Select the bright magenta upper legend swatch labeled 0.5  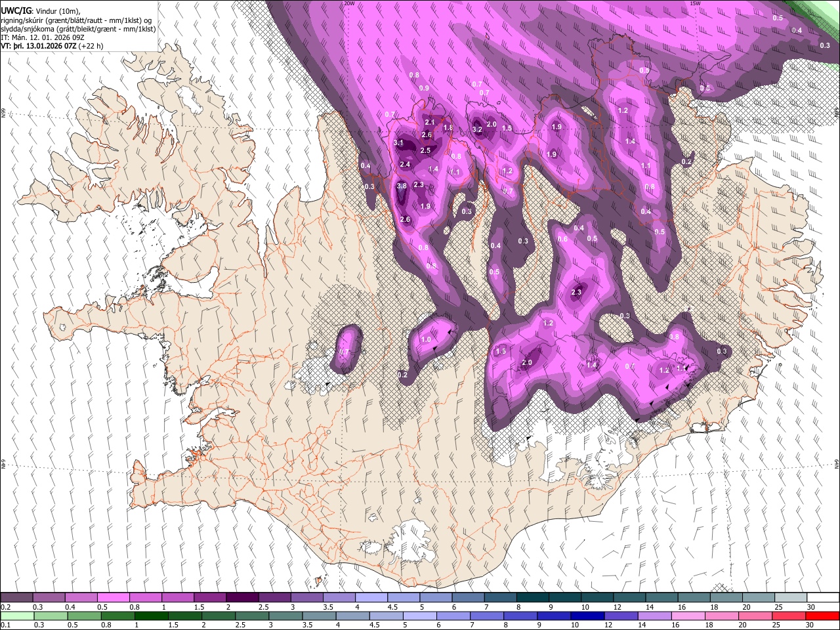[x=113, y=598]
